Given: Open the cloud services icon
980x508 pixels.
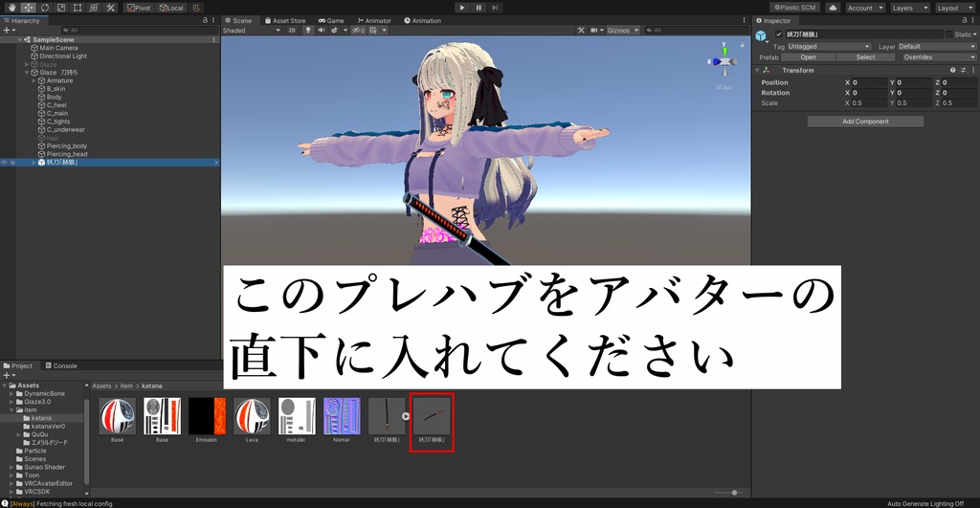Looking at the screenshot, I should click(833, 8).
